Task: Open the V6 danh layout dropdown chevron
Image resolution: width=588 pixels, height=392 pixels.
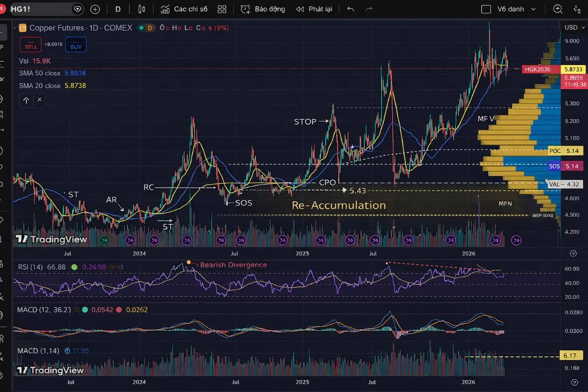Action: pyautogui.click(x=534, y=9)
